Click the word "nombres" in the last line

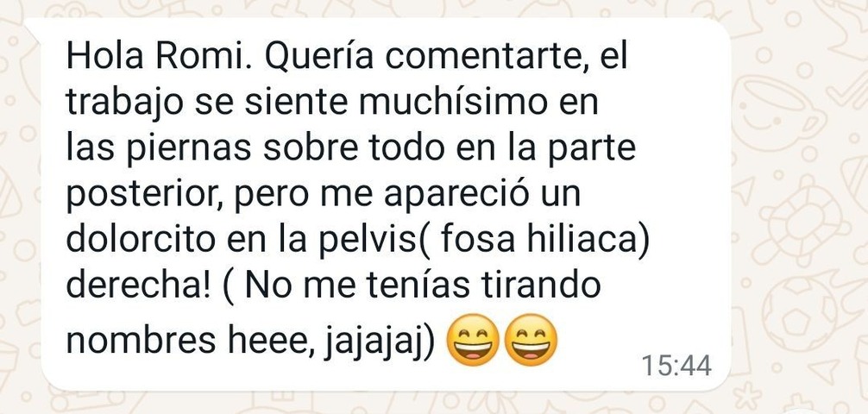(142, 339)
